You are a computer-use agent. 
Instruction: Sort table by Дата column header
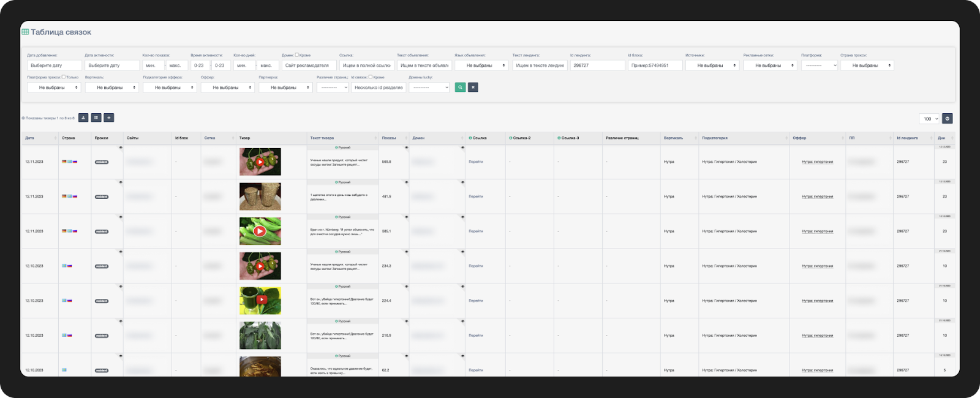coord(39,138)
